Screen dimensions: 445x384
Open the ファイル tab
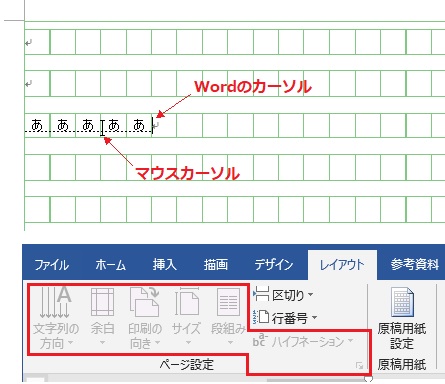(52, 265)
